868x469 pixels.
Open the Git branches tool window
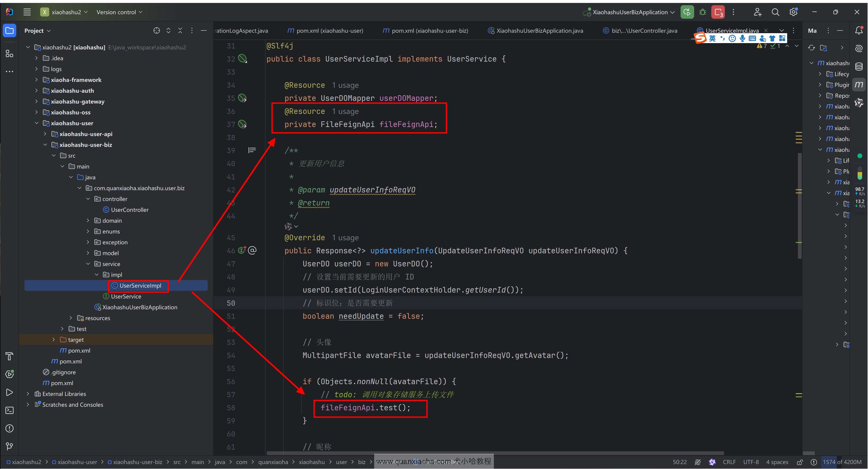point(9,446)
